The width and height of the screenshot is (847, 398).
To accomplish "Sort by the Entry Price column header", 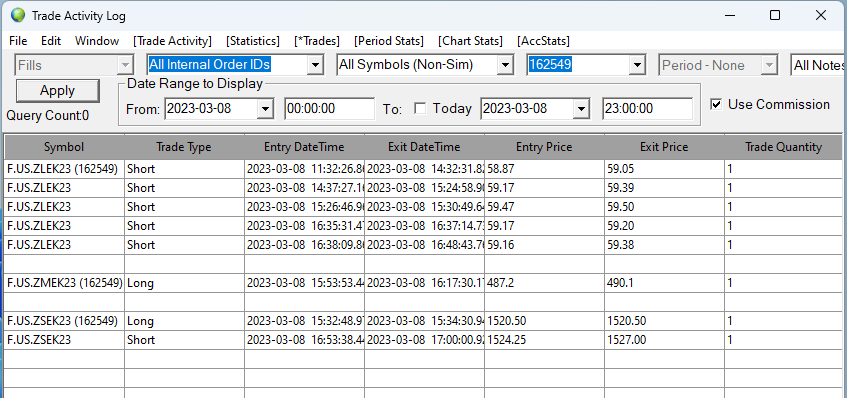I will point(544,147).
